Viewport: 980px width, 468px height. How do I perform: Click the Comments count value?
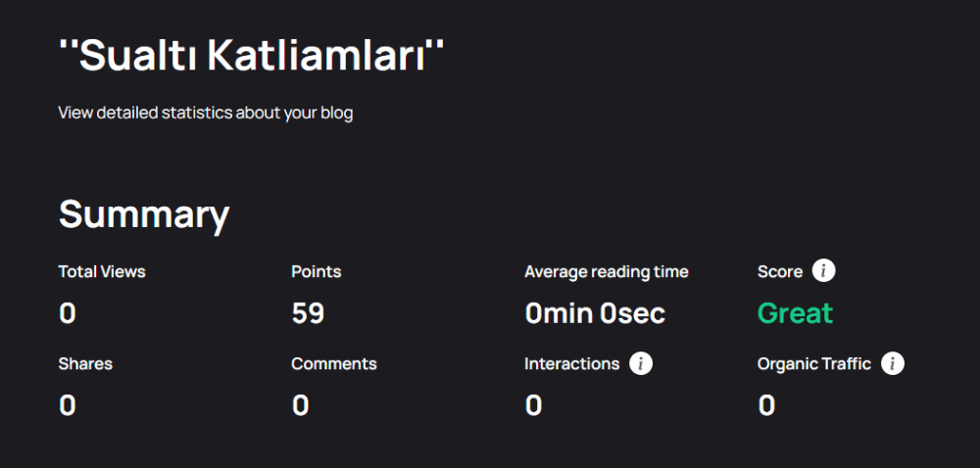300,405
